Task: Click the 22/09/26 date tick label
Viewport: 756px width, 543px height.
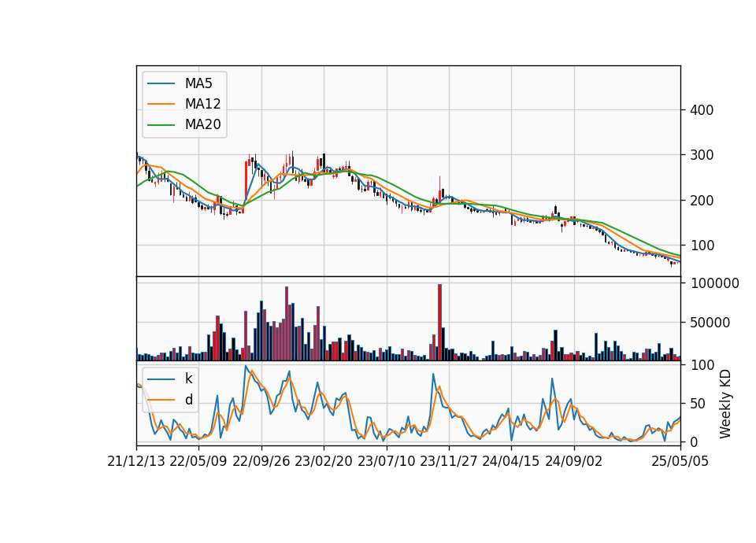Action: coord(261,461)
